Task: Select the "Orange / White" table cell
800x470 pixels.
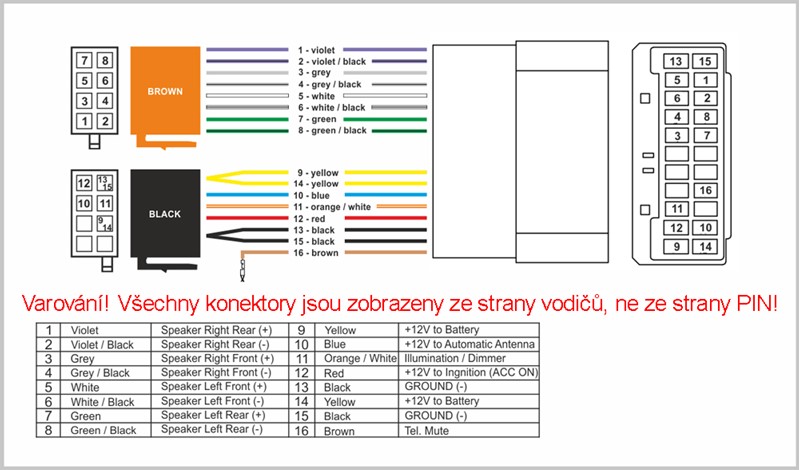Action: [357, 358]
